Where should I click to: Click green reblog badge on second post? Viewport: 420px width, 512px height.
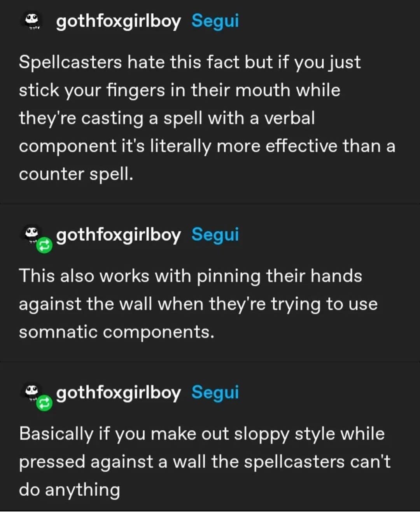[44, 245]
